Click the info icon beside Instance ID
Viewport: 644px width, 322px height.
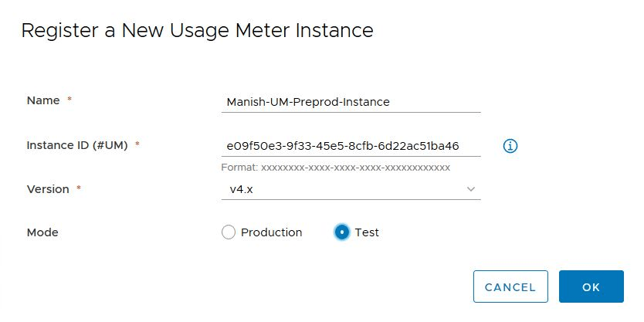click(510, 145)
